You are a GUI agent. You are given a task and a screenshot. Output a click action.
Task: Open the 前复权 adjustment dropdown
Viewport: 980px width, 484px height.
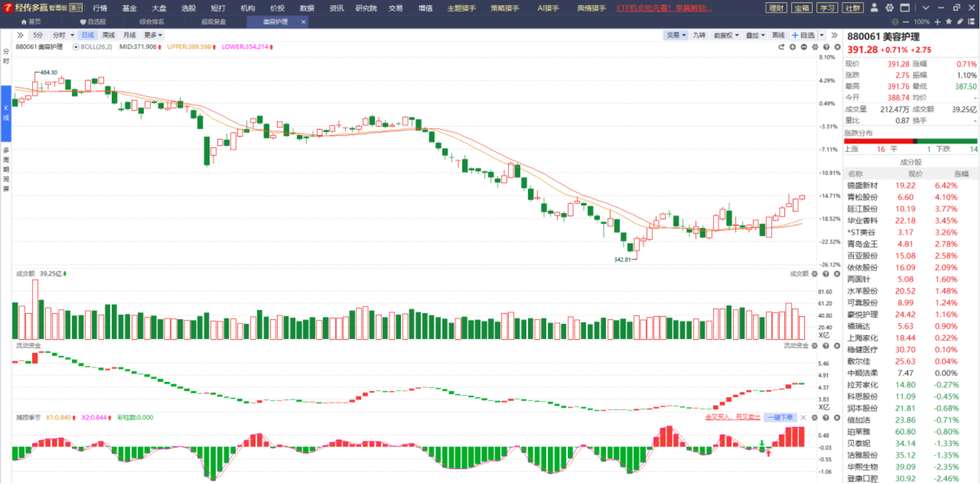725,36
